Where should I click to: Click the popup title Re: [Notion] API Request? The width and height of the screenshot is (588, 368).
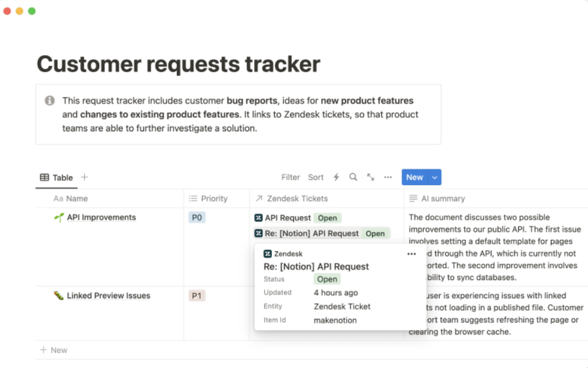click(x=316, y=267)
